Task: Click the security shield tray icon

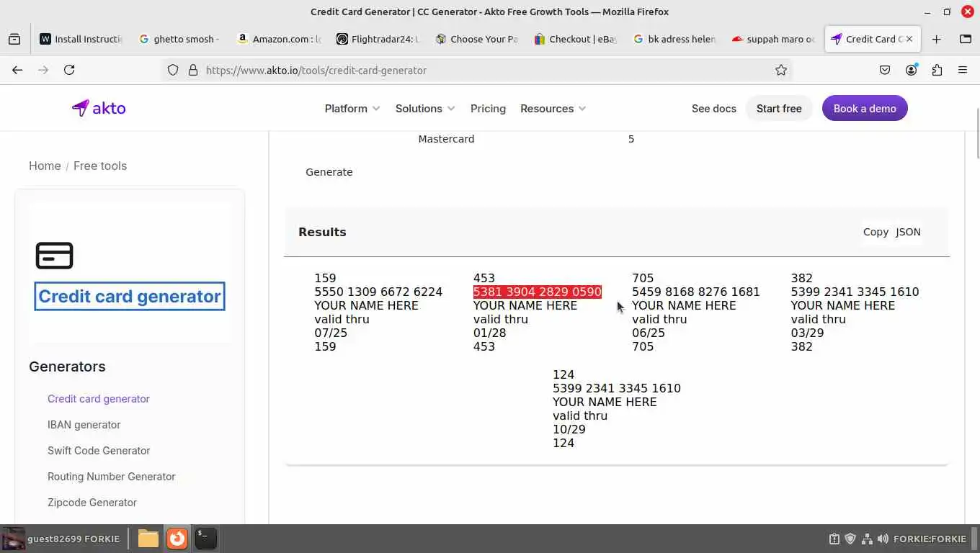Action: (x=850, y=539)
